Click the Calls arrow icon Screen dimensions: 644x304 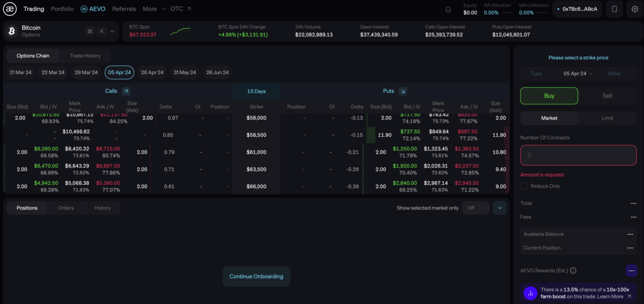(126, 91)
